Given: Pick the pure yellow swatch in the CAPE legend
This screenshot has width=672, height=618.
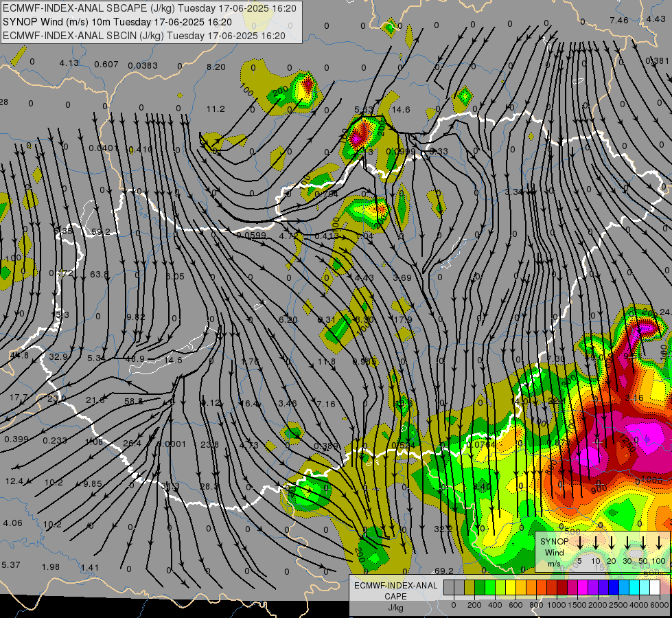Looking at the screenshot, I should pos(511,587).
